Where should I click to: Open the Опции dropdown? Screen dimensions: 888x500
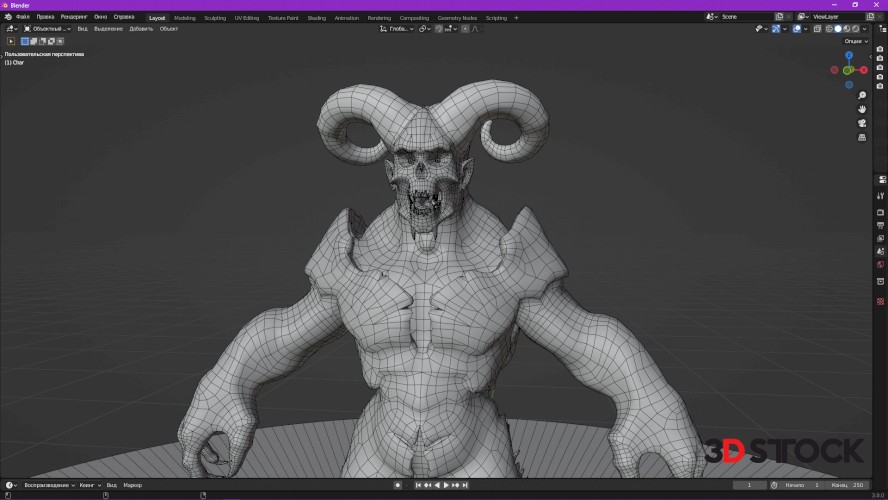click(856, 41)
